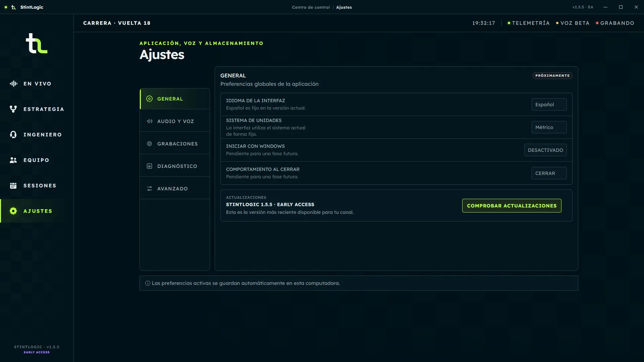
Task: Click the GRABANDO status label
Action: (617, 23)
